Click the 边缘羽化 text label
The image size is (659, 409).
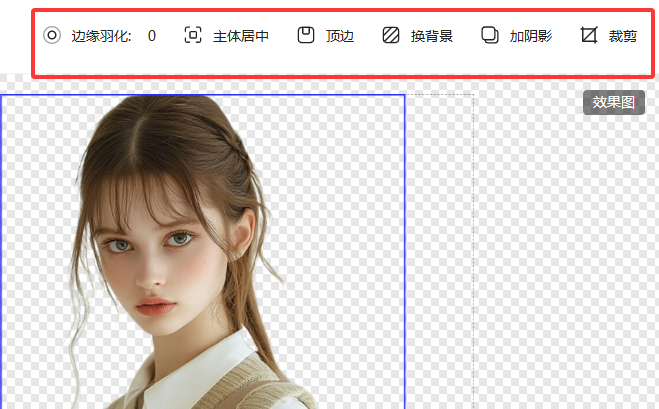pyautogui.click(x=101, y=36)
